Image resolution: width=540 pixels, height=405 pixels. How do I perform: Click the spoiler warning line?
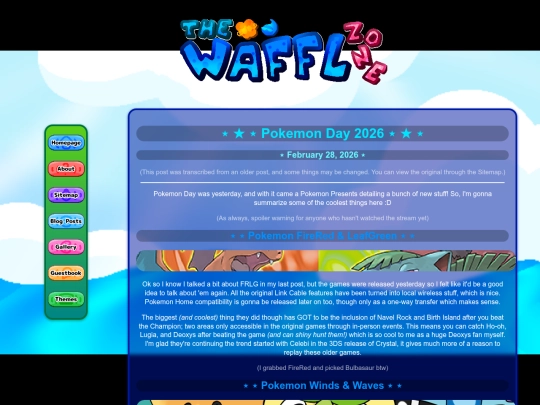pos(322,218)
